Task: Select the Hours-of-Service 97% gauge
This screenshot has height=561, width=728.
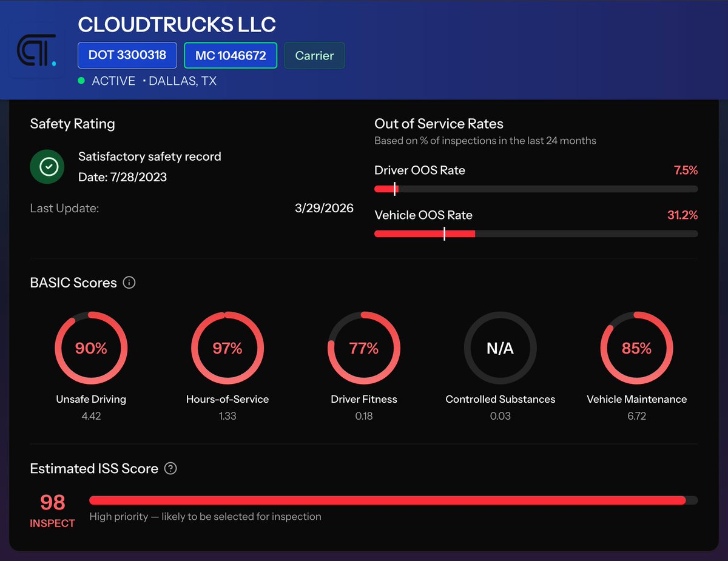Action: click(x=227, y=348)
